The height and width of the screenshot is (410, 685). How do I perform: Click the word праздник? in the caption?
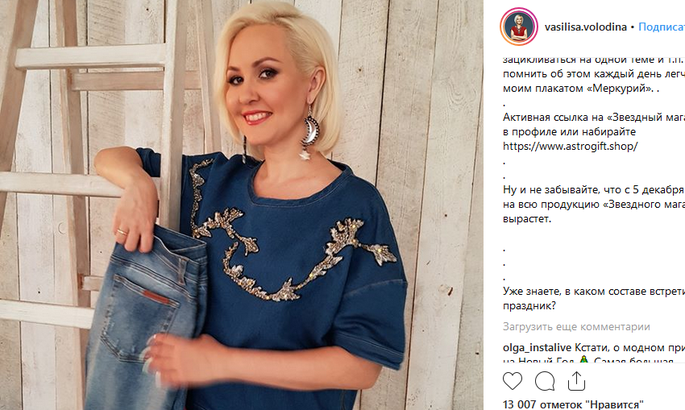click(x=529, y=306)
